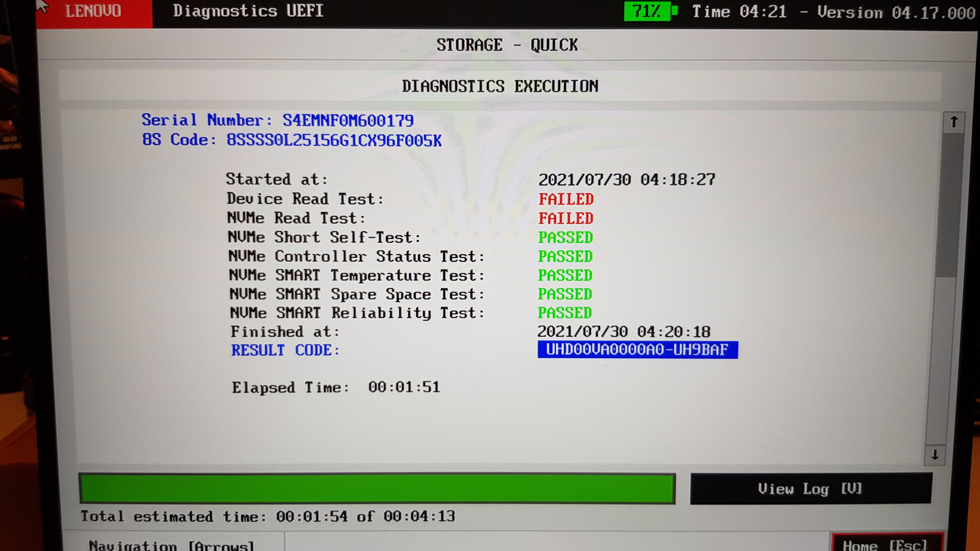Click the Time 04:21 display
980x551 pixels.
[x=739, y=12]
